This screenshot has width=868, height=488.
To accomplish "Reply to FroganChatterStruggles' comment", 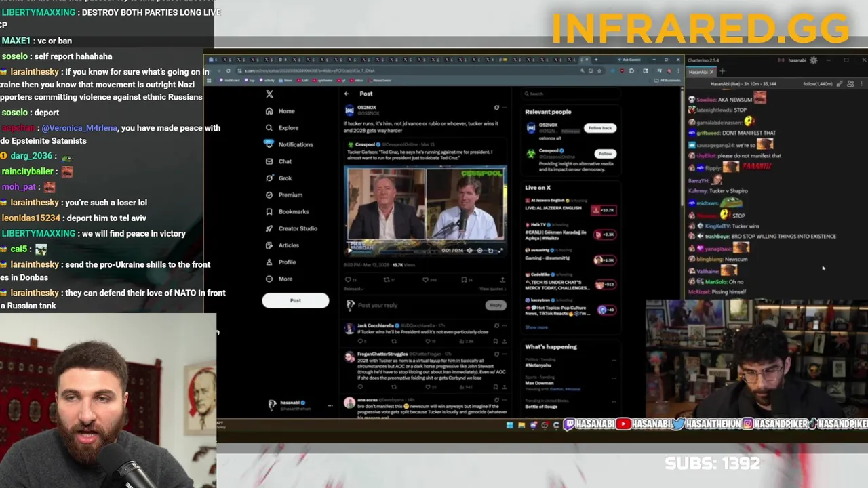I will (359, 387).
